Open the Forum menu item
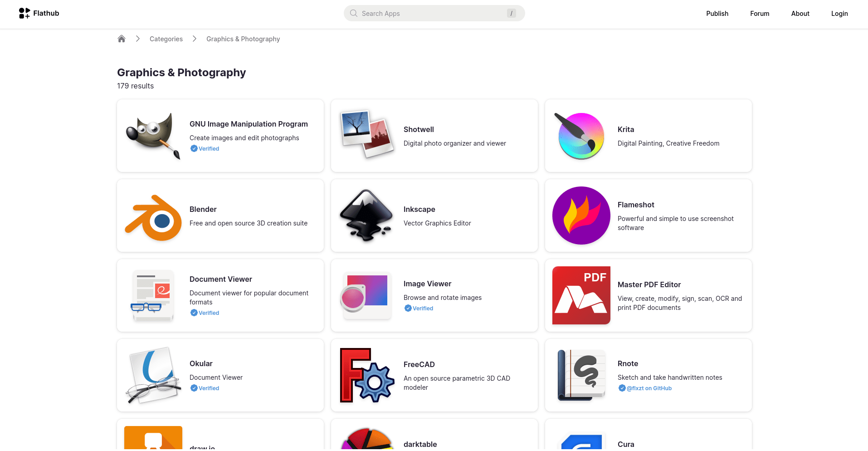 tap(760, 14)
